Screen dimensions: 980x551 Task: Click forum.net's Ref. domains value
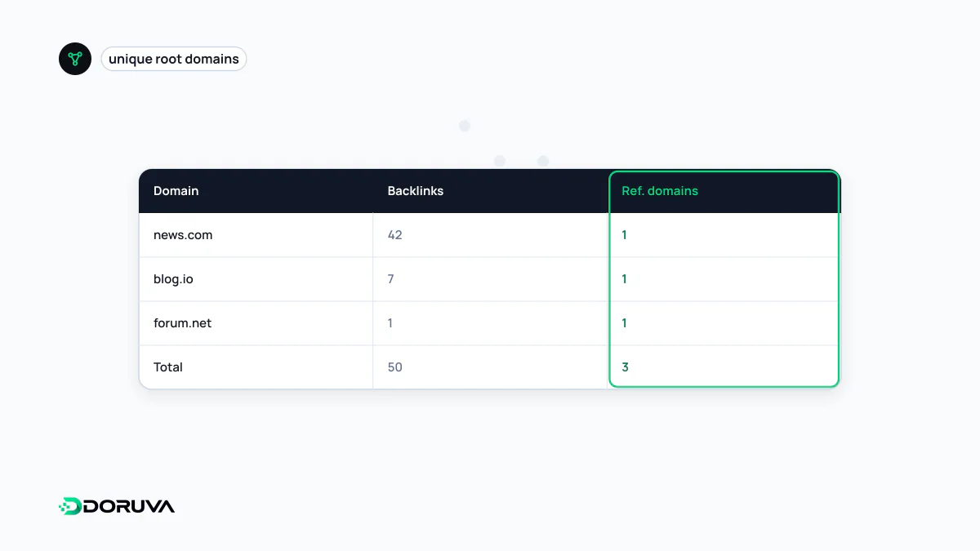(x=624, y=323)
